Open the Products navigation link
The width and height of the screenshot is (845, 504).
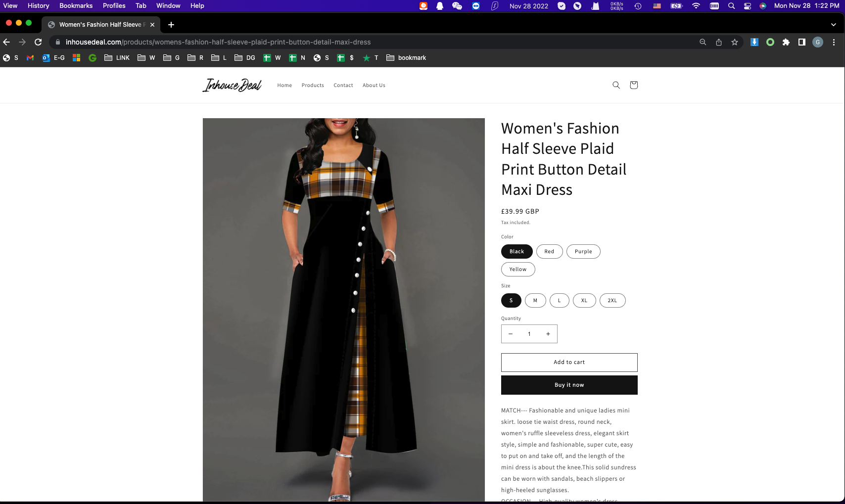313,85
